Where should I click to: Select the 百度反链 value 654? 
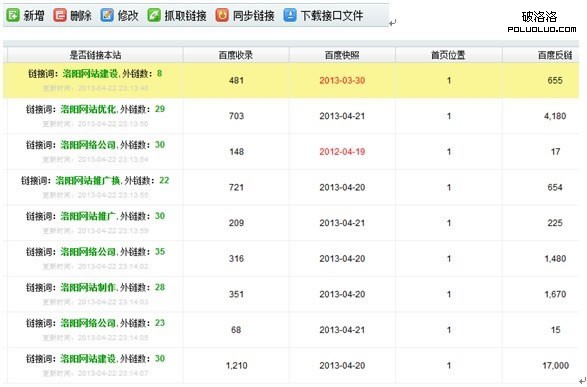tap(555, 187)
